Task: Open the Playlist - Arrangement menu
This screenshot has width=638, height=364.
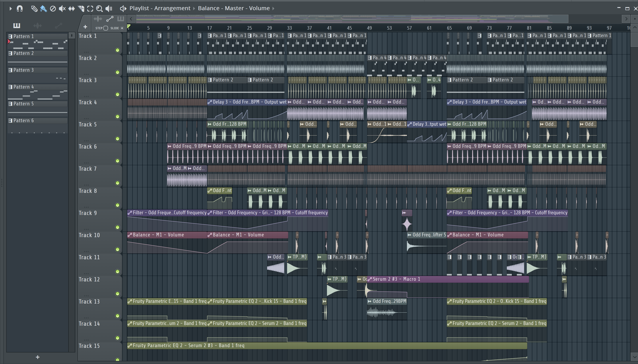Action: (160, 8)
